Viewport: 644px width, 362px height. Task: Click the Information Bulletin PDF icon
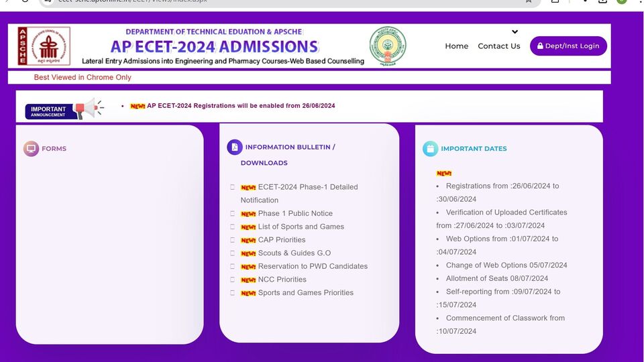pyautogui.click(x=235, y=147)
